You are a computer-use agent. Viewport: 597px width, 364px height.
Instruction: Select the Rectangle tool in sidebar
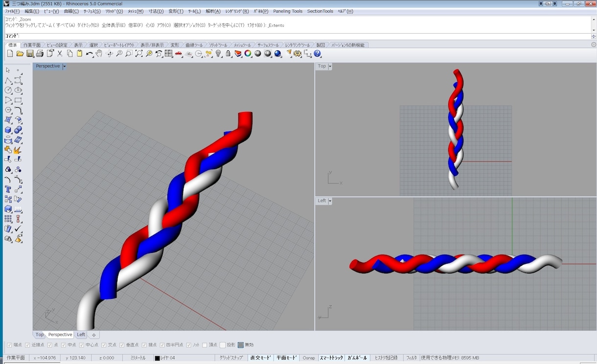click(x=18, y=100)
